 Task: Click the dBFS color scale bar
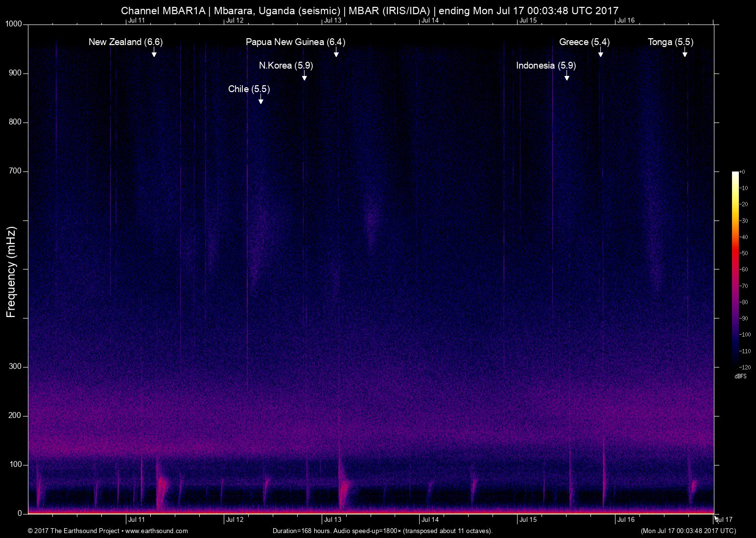735,269
